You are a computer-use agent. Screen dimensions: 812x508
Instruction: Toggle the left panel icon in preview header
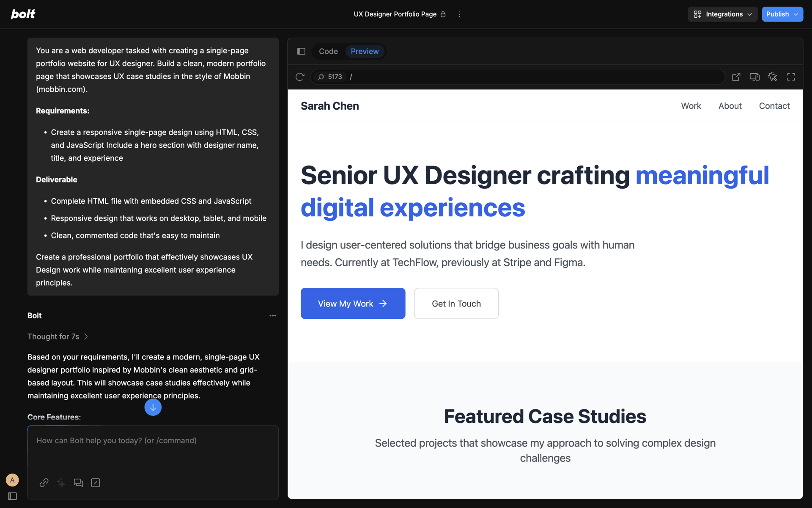pos(301,51)
